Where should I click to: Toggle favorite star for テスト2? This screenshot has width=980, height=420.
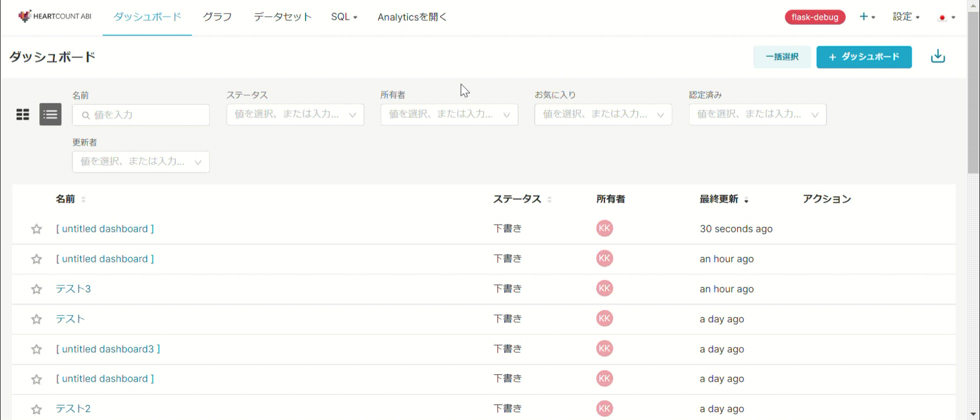(x=36, y=409)
